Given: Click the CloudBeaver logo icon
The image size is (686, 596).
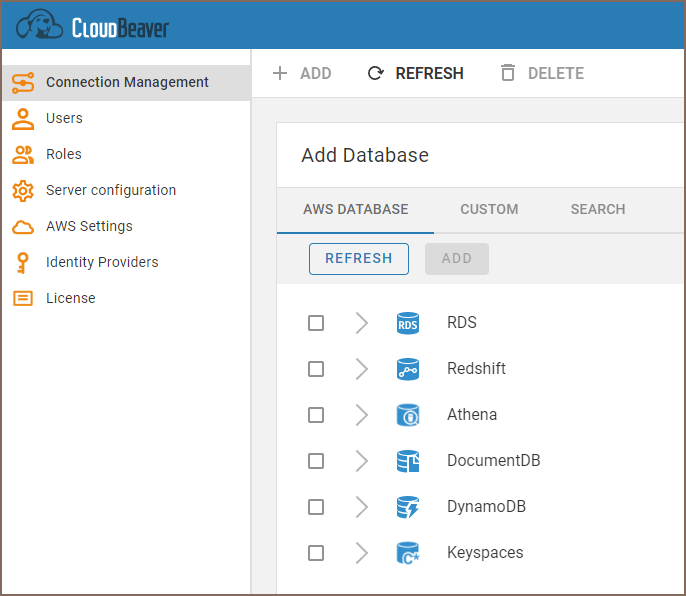Looking at the screenshot, I should [40, 25].
